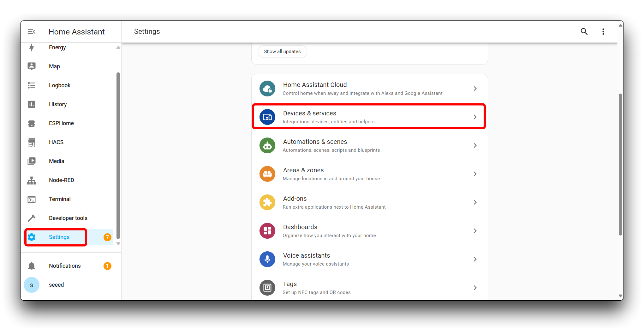This screenshot has width=644, height=331.
Task: Click the Developer tools hammer icon
Action: coord(32,218)
